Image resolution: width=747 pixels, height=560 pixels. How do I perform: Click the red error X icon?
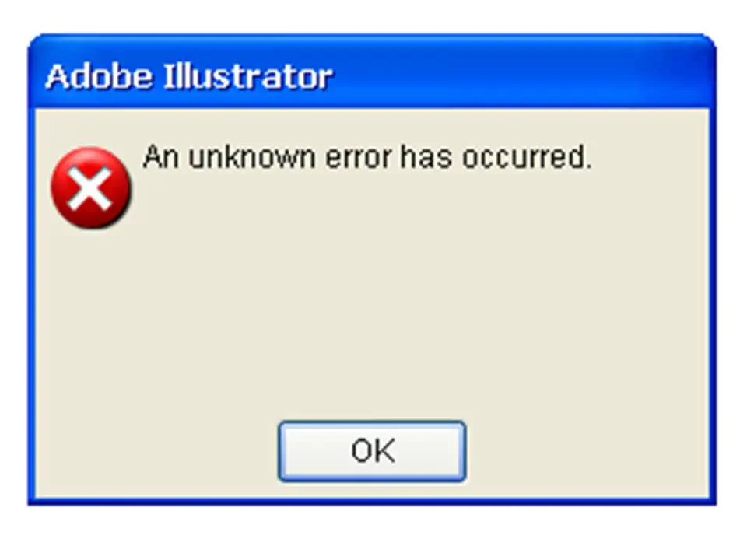pos(90,187)
